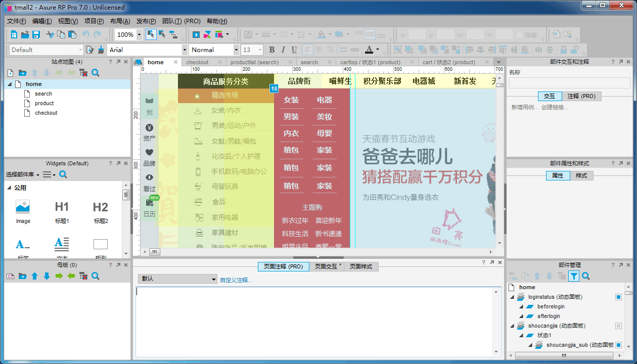
Task: Toggle bold text formatting
Action: tap(271, 50)
